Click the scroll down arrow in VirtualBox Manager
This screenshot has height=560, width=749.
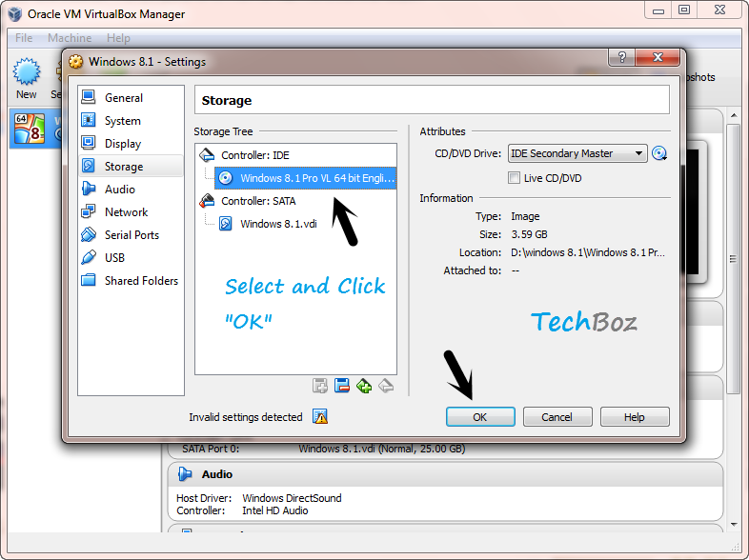coord(733,524)
